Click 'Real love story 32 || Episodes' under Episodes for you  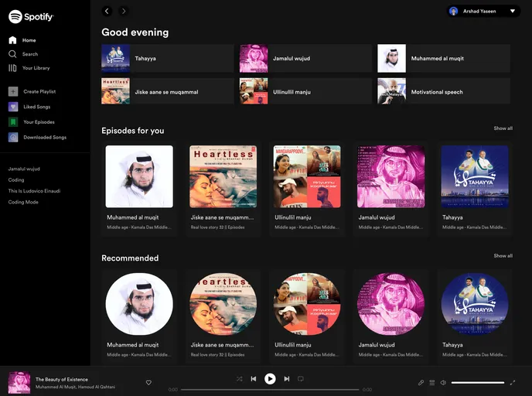pos(217,227)
